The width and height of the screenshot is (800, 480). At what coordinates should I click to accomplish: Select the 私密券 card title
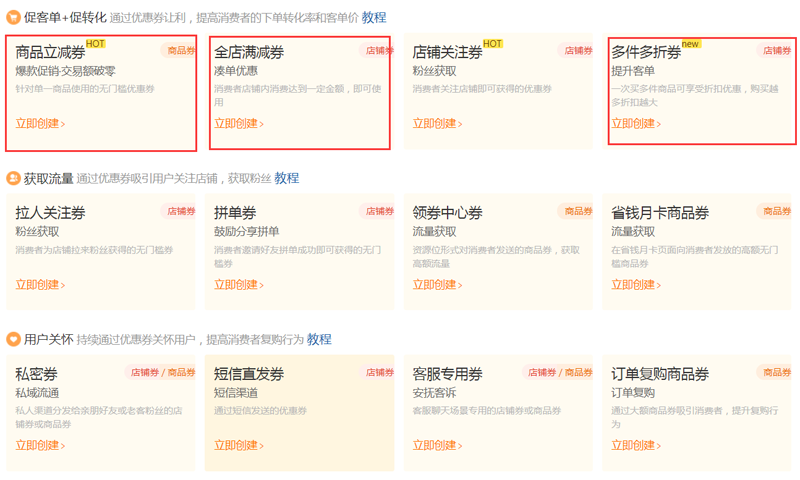[x=36, y=374]
